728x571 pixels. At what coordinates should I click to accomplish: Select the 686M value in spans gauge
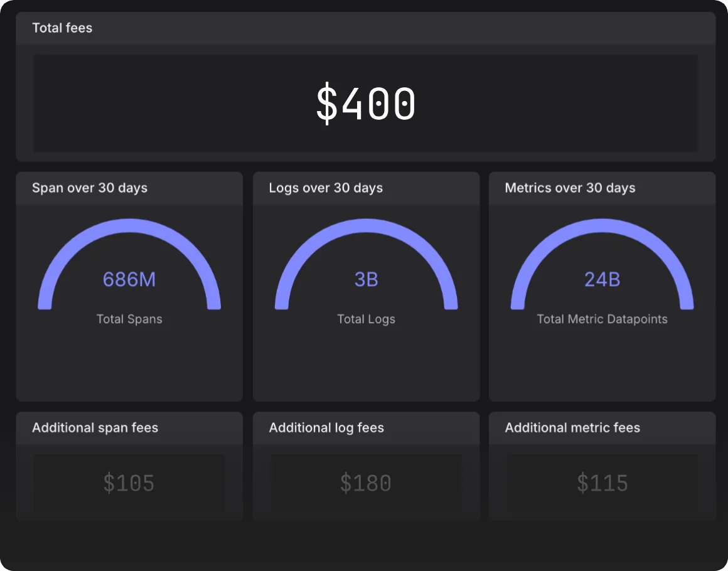(x=129, y=279)
